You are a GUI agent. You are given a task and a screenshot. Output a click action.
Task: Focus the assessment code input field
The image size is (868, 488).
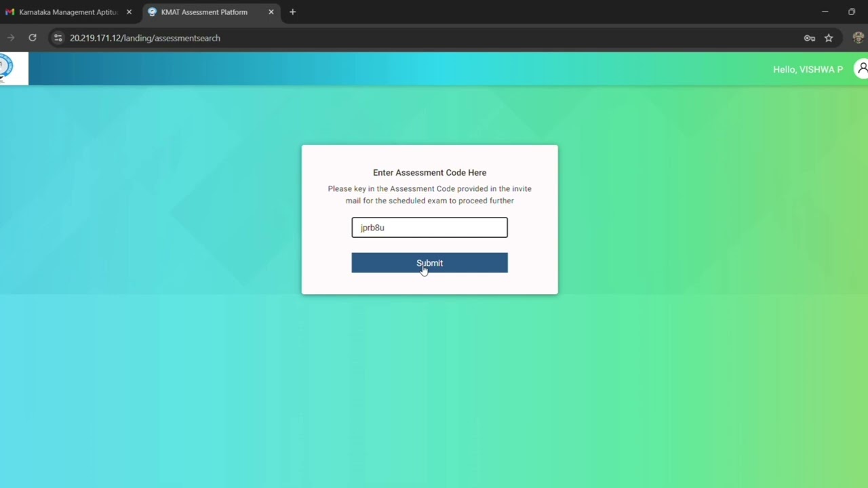click(x=429, y=228)
